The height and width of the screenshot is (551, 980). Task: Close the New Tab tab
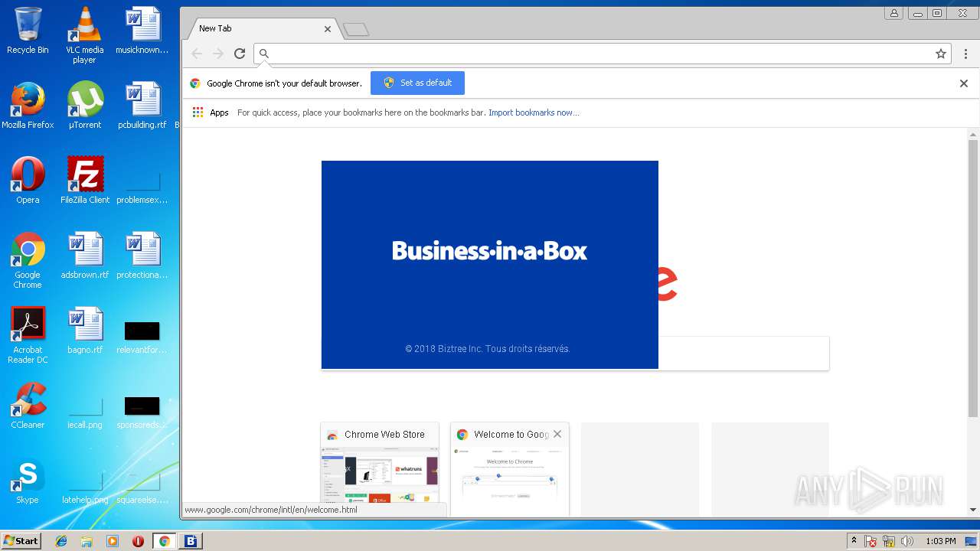(x=328, y=29)
